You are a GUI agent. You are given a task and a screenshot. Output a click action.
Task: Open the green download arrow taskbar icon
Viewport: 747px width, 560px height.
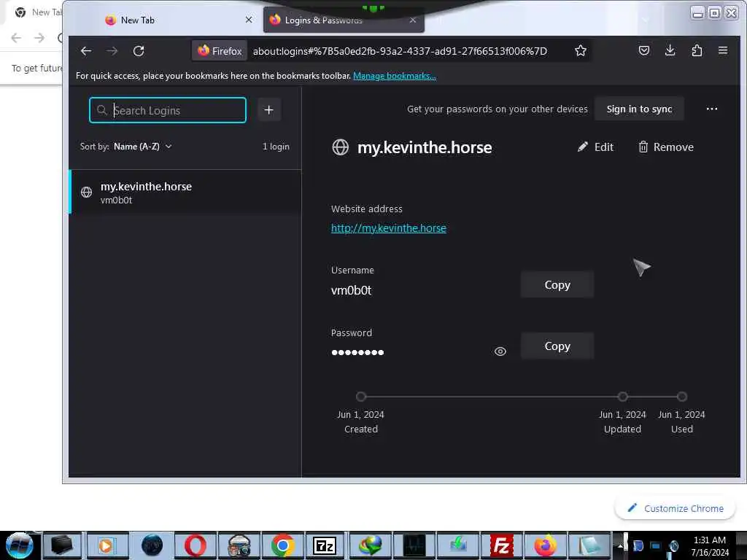(x=457, y=545)
